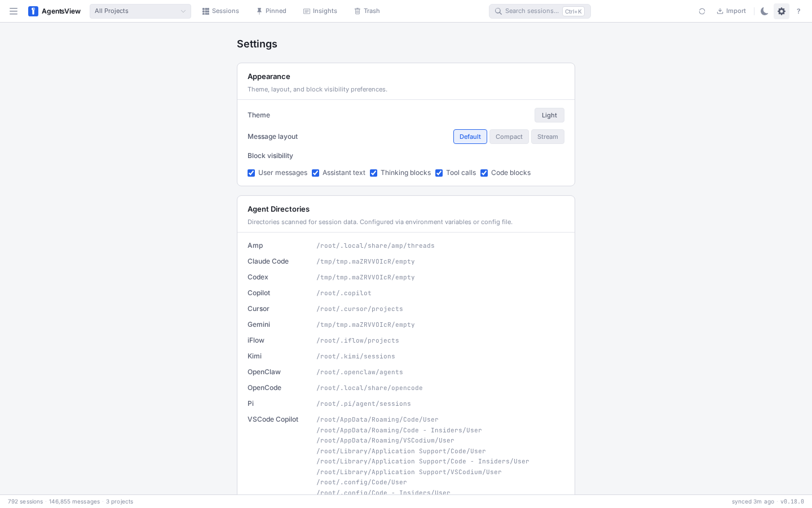Switch to dark mode with the moon icon
This screenshot has width=812, height=508.
(x=765, y=11)
